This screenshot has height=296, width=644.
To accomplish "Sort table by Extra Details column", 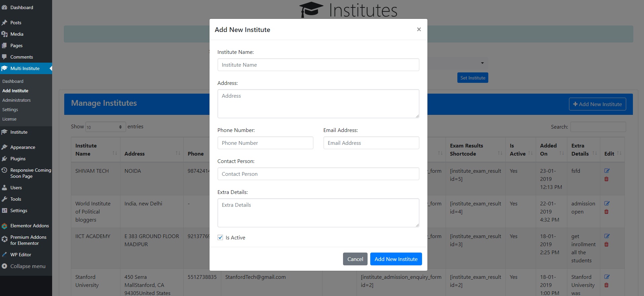I will point(583,150).
